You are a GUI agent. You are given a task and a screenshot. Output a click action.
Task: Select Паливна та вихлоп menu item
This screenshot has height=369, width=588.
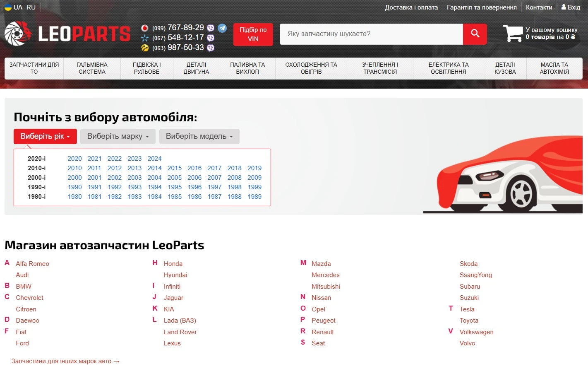point(247,68)
